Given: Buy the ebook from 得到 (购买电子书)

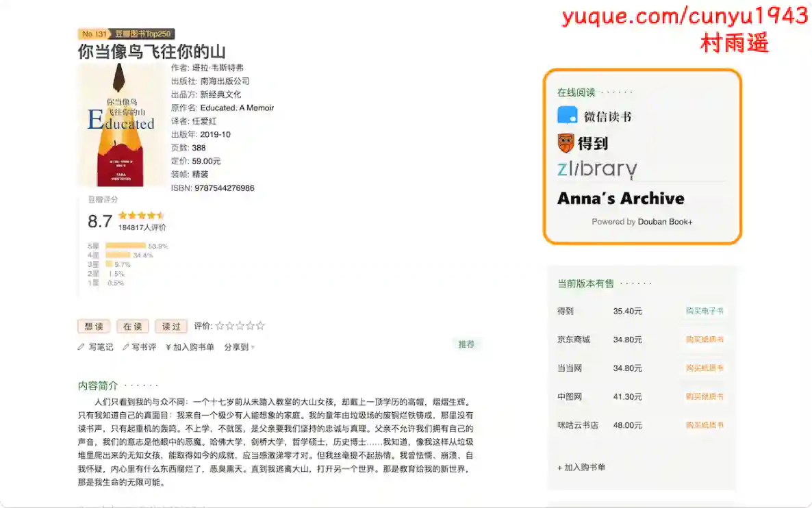Looking at the screenshot, I should coord(705,311).
